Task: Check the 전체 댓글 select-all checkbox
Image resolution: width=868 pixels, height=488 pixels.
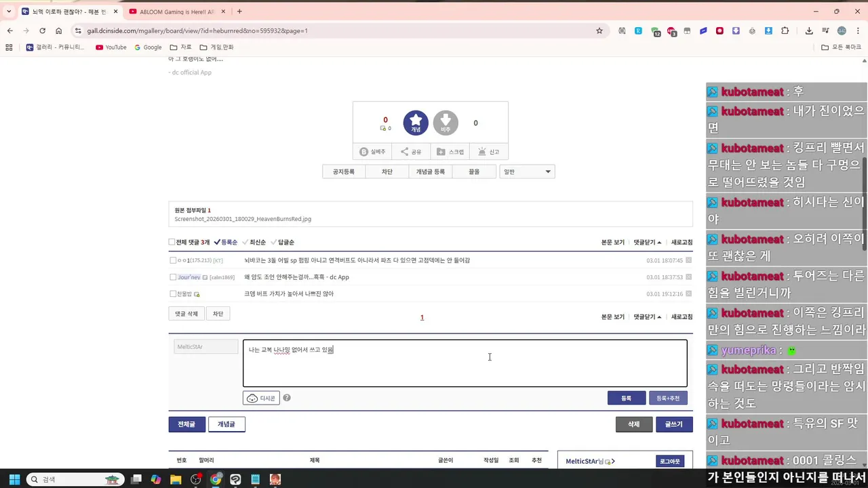Action: coord(172,242)
